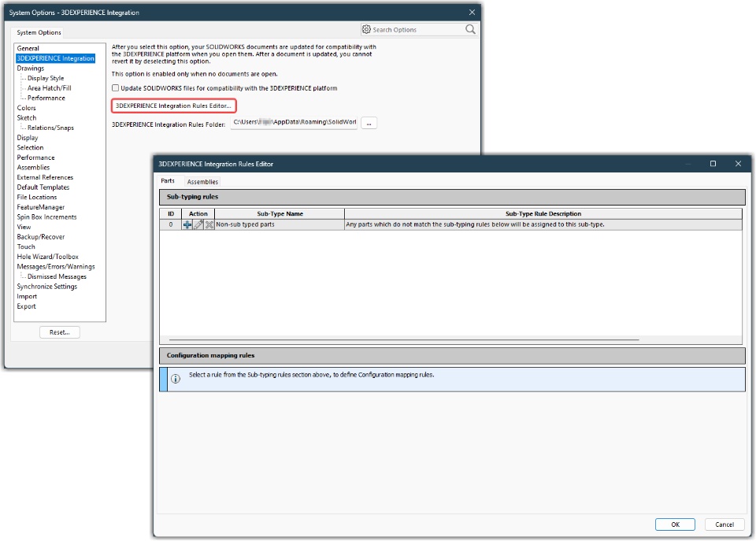The height and width of the screenshot is (541, 756).
Task: Click the horizontal scrollbar in Sub-typing rules table
Action: pyautogui.click(x=404, y=340)
